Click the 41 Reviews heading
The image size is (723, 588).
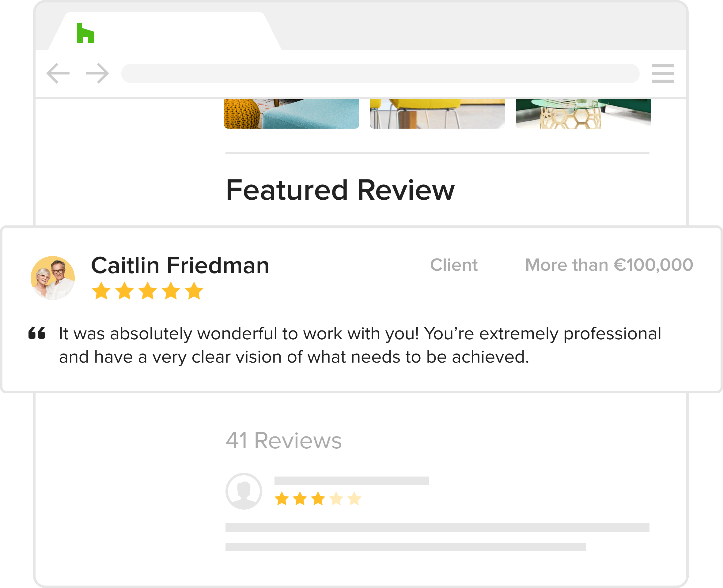tap(284, 441)
